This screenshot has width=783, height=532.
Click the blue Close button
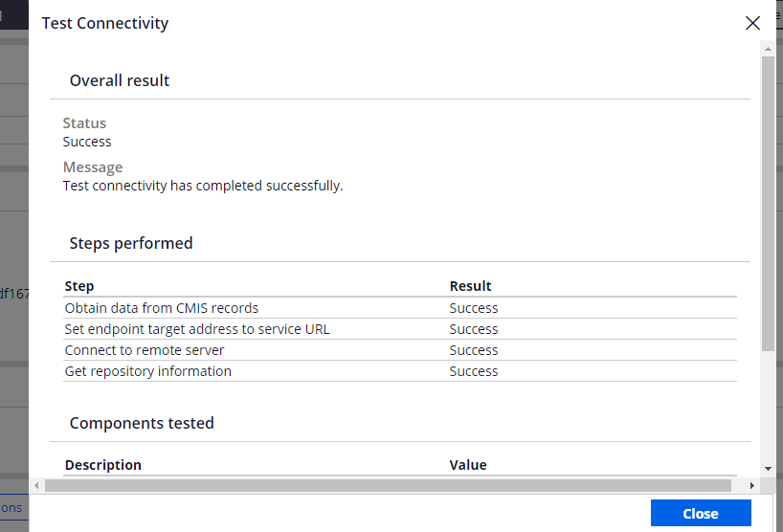pos(700,514)
